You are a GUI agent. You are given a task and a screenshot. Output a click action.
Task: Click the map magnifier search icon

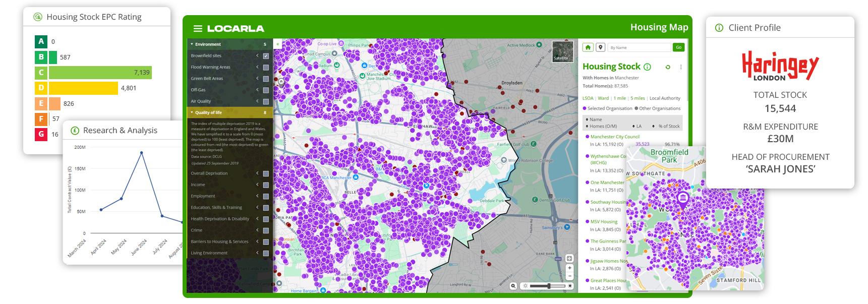pyautogui.click(x=513, y=286)
